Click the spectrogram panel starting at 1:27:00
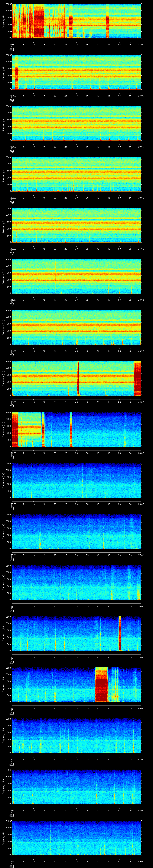This screenshot has height=868, width=153. [77, 72]
